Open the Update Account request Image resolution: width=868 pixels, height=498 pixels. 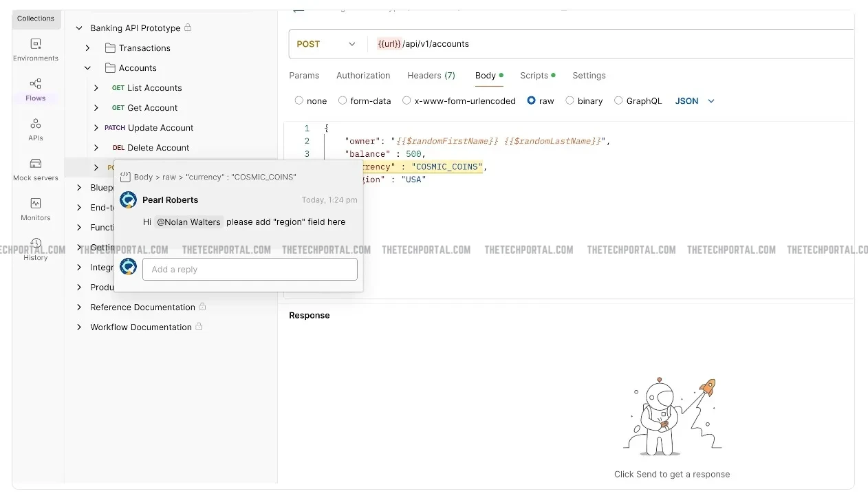[x=161, y=128]
